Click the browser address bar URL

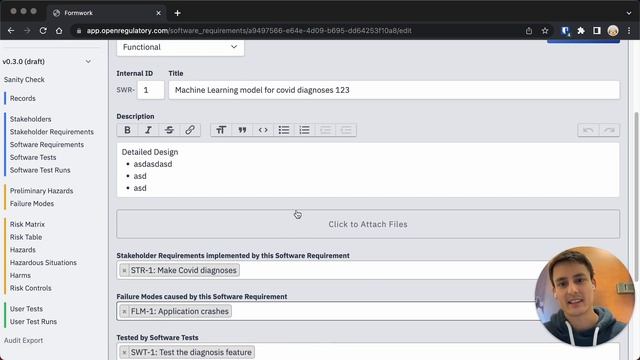pos(249,31)
